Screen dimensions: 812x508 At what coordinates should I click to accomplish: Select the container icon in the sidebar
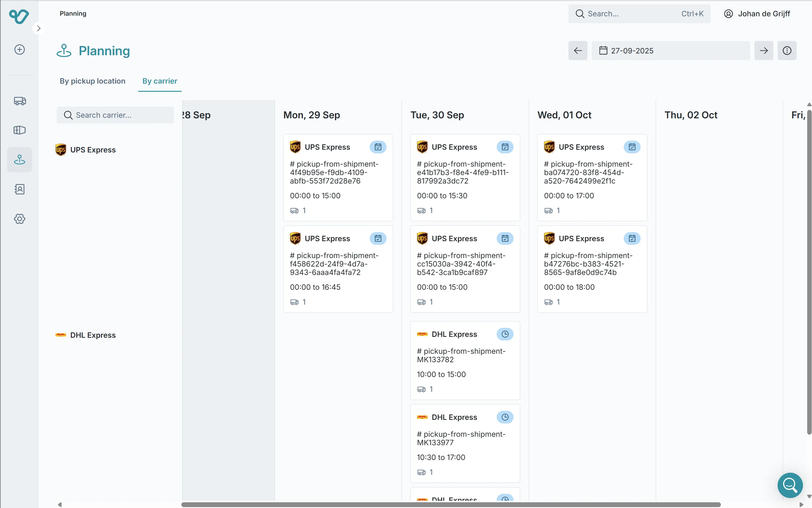pos(19,130)
